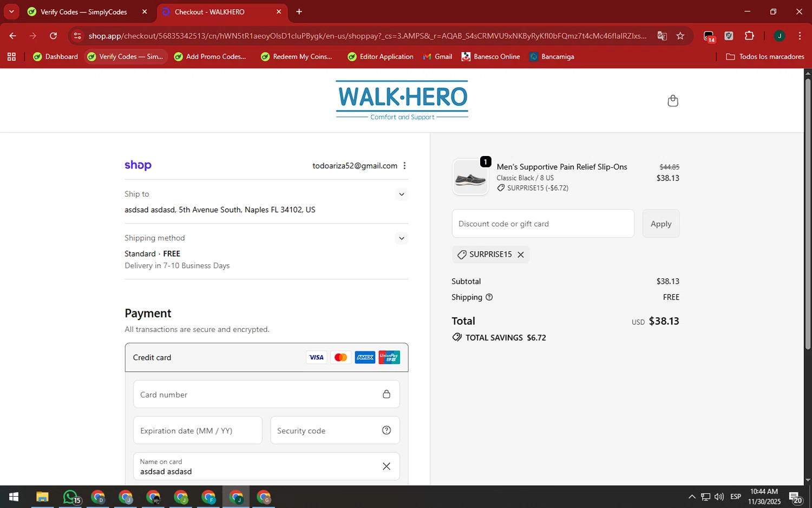
Task: Expand the Ship to section
Action: pyautogui.click(x=401, y=194)
